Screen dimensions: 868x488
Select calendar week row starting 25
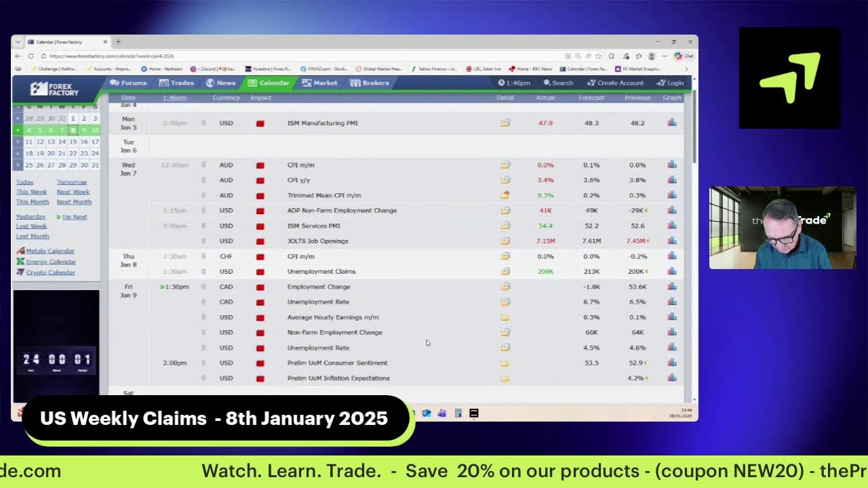[x=18, y=165]
